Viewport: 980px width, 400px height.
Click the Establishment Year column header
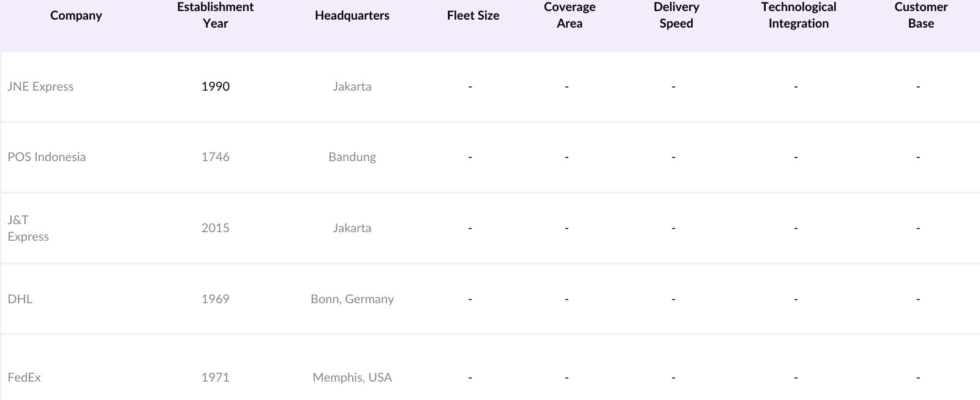coord(215,15)
